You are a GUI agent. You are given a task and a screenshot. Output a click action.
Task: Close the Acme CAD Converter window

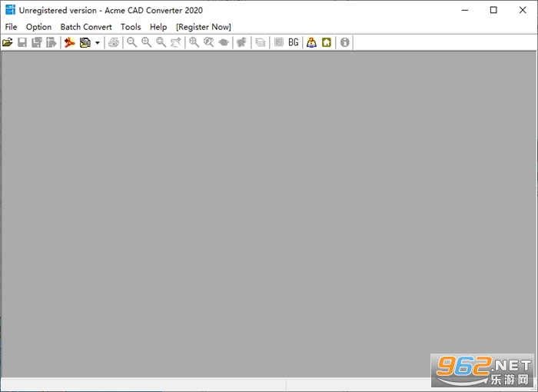tap(523, 10)
